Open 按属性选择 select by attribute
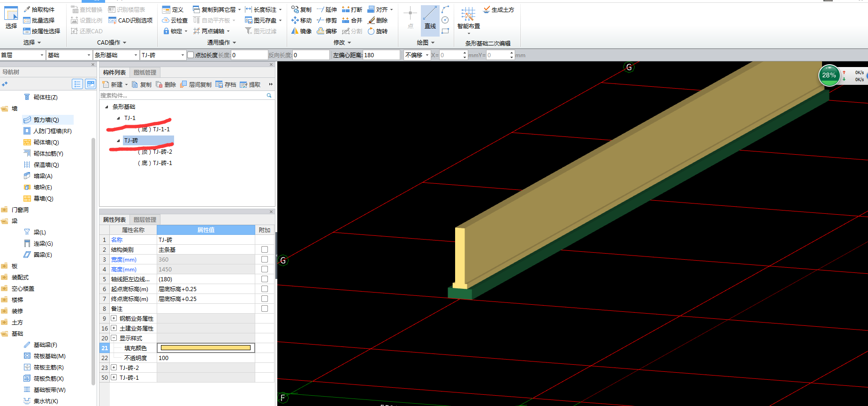The height and width of the screenshot is (406, 868). [42, 31]
